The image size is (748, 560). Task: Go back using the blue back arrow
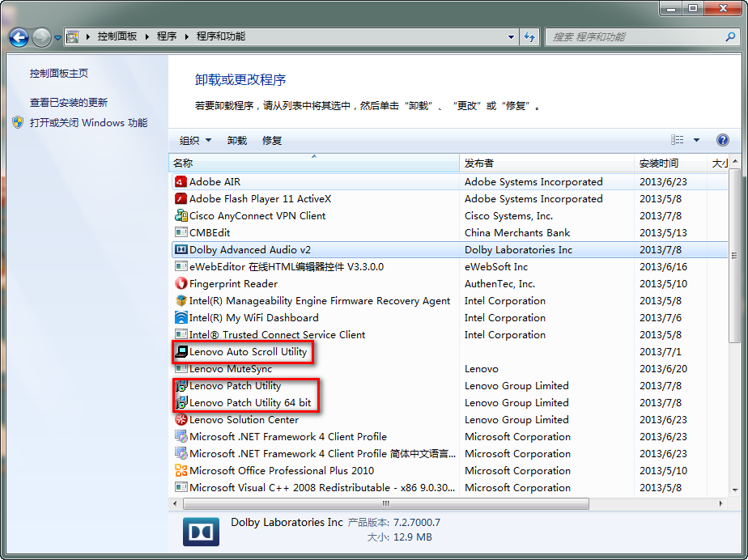pos(19,37)
